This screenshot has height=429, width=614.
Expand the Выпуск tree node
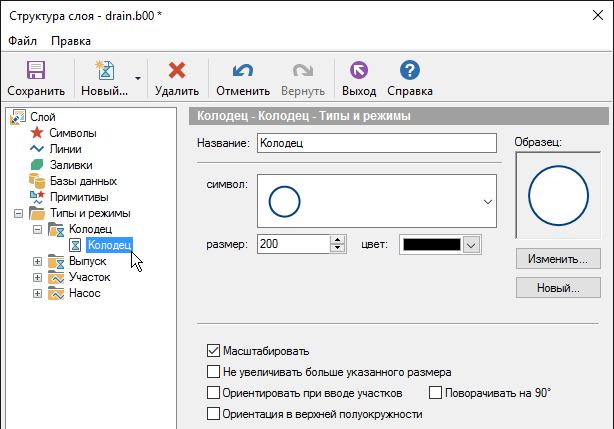point(38,261)
